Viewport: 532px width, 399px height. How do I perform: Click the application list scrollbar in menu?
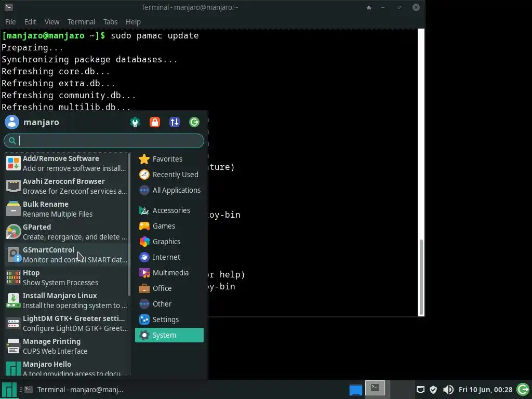tap(129, 224)
